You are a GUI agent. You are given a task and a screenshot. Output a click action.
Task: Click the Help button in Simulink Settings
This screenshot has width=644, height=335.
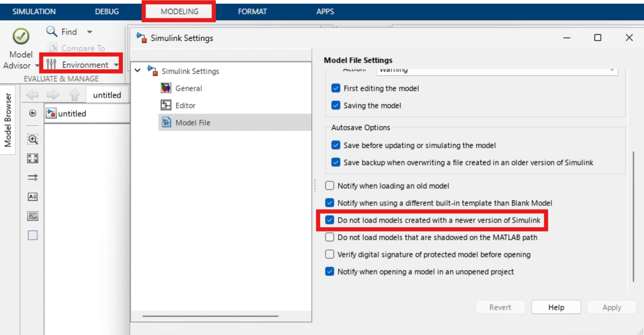pos(556,307)
